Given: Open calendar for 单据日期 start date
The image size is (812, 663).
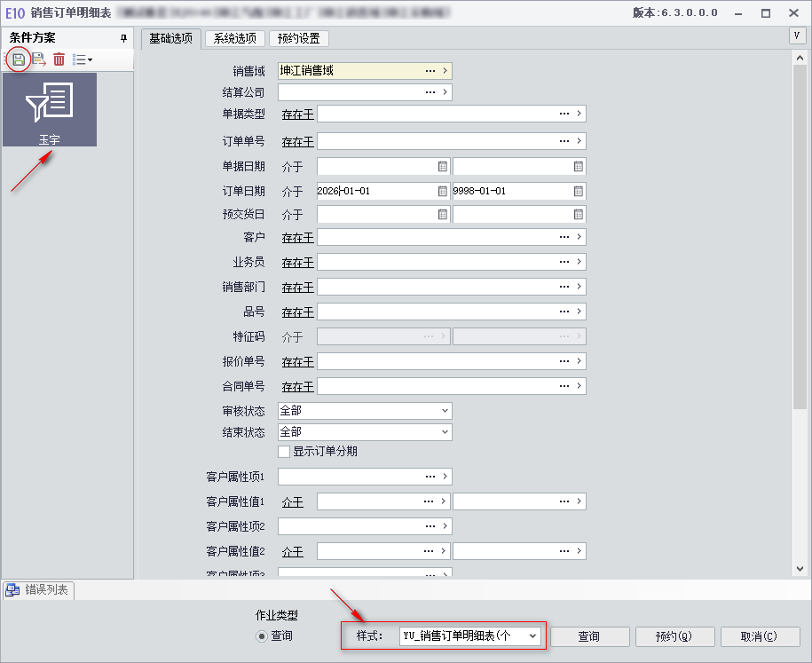Looking at the screenshot, I should click(443, 166).
